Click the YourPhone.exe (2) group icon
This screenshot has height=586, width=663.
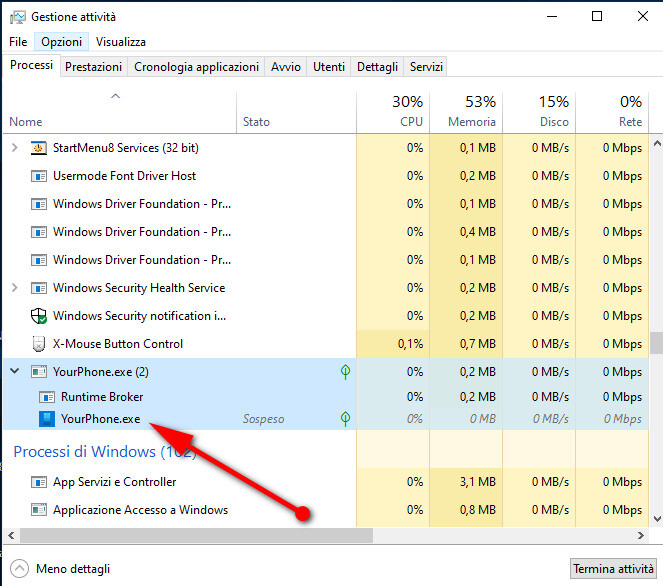[x=38, y=372]
